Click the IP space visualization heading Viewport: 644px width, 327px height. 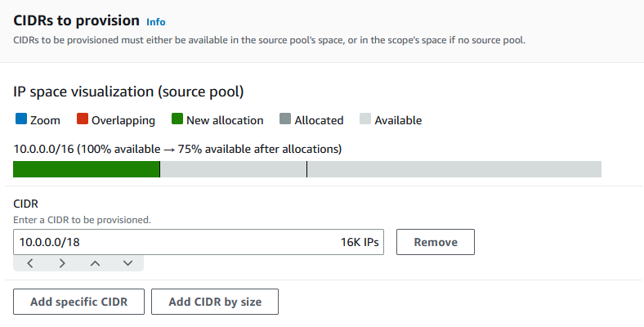(128, 92)
